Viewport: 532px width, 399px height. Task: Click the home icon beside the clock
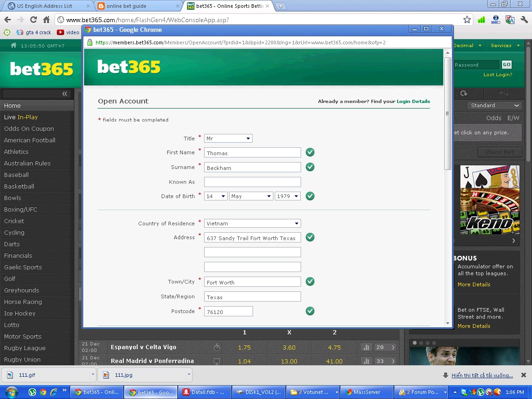pyautogui.click(x=13, y=45)
